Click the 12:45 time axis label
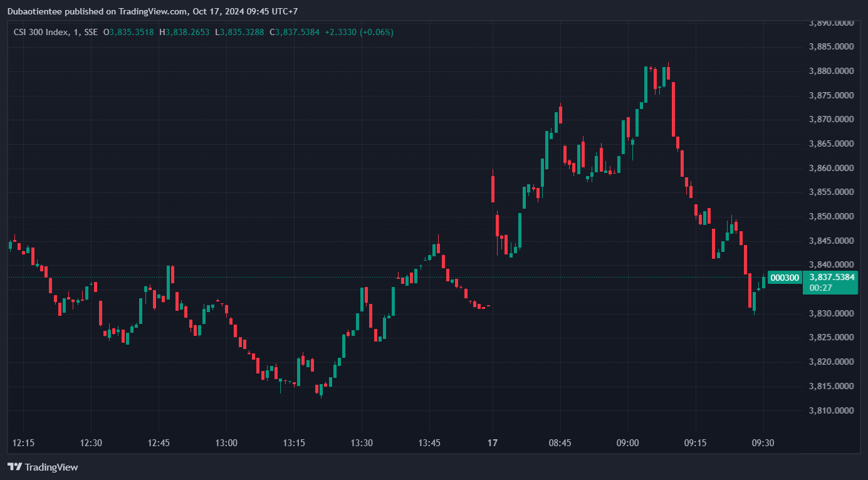The height and width of the screenshot is (480, 868). (x=159, y=443)
